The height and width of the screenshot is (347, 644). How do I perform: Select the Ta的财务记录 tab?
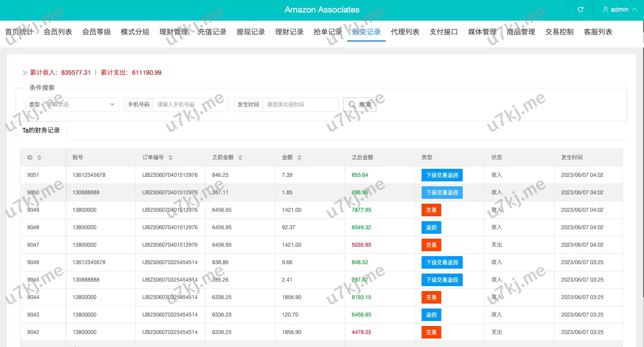[41, 130]
